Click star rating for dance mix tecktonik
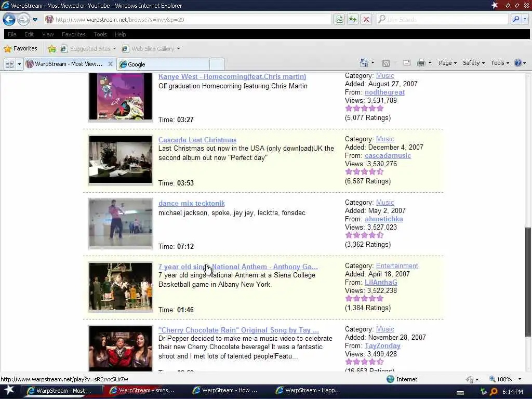Viewport: 532px width, 399px height. coord(364,235)
